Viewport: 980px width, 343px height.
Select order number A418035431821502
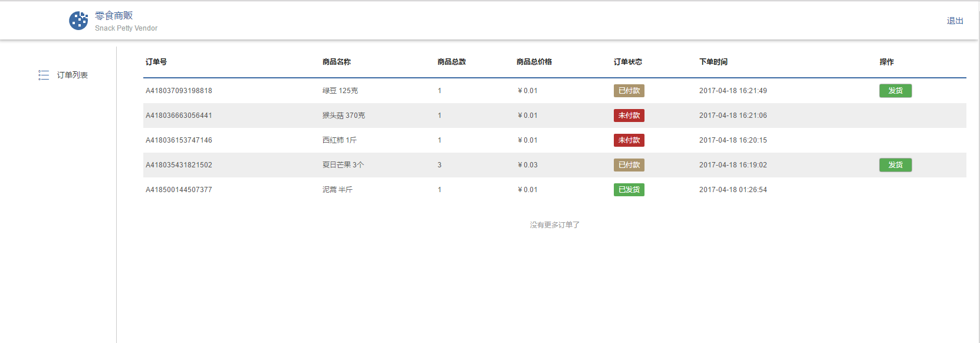[179, 165]
